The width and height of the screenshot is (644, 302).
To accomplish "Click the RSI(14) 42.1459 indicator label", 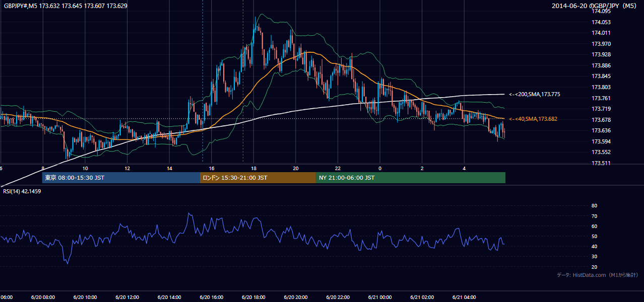I will (x=22, y=191).
